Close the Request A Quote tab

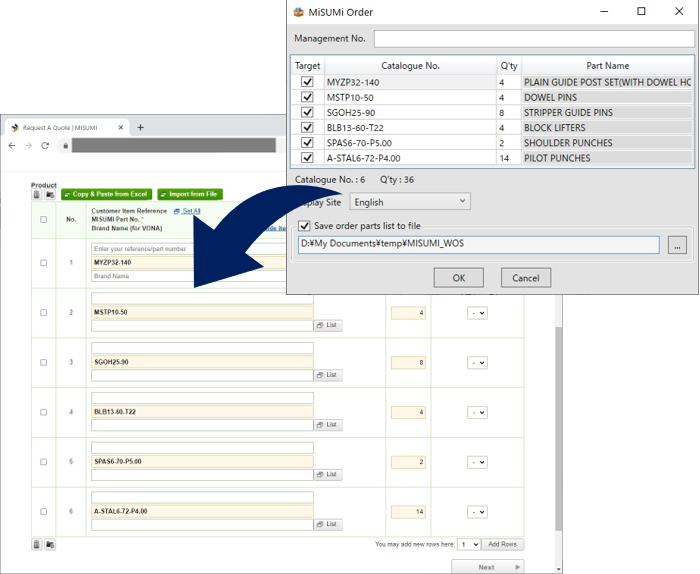coord(121,128)
